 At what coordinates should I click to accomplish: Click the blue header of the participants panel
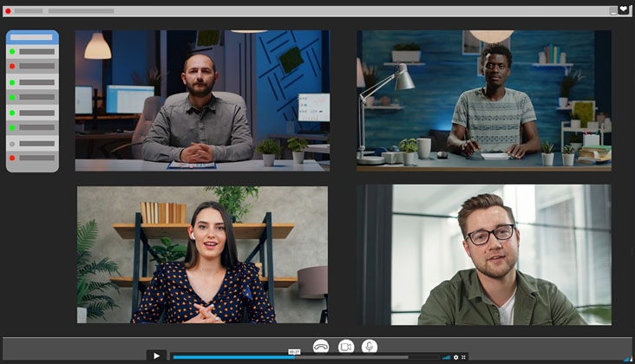32,37
